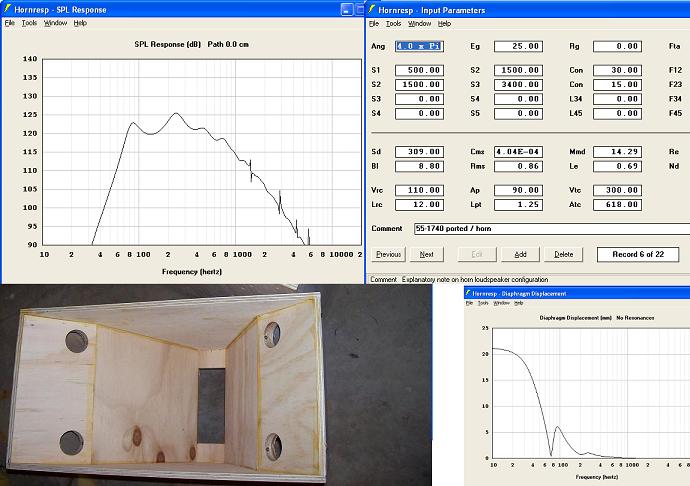Click the Atc field with 618.00
Screen dimensions: 690x486
[617, 205]
